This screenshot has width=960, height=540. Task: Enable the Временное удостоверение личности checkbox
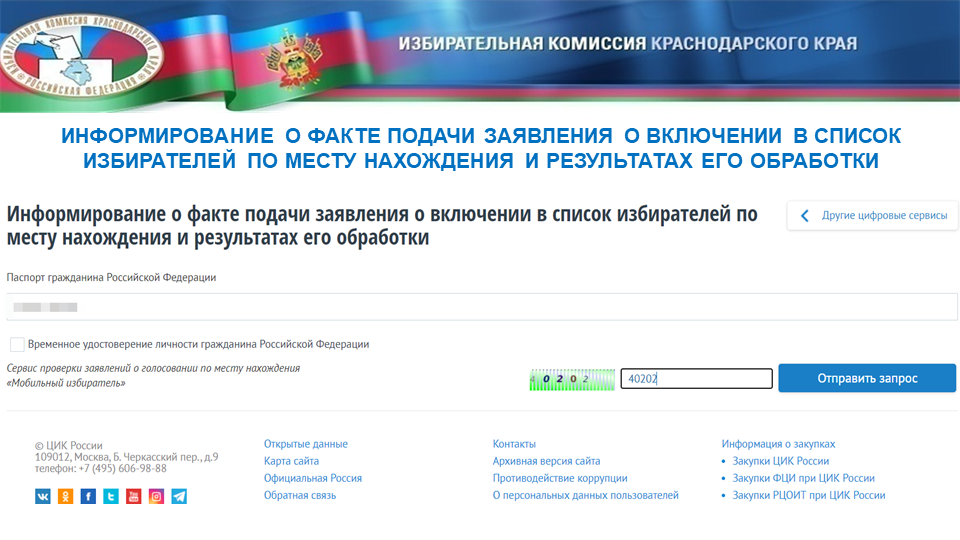(x=17, y=344)
